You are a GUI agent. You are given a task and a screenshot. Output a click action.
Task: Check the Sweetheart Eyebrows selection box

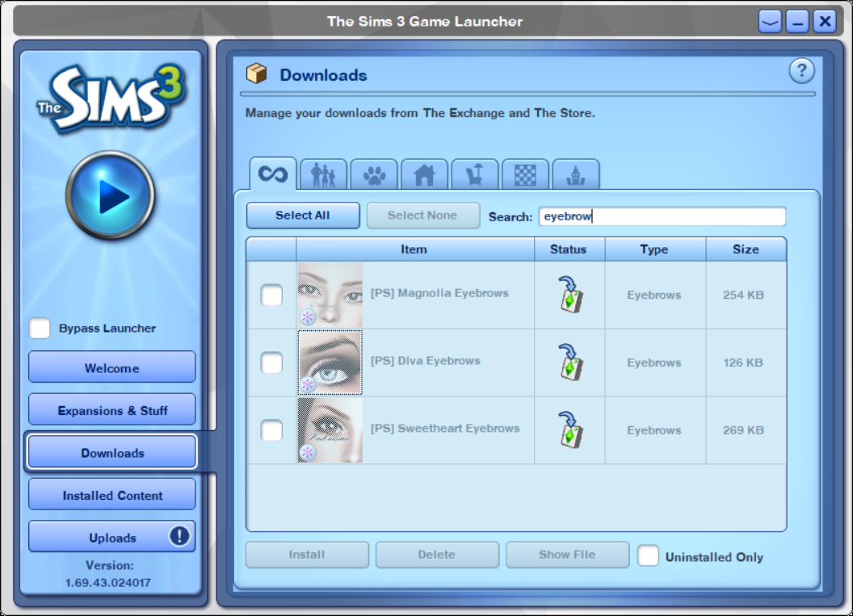click(271, 430)
